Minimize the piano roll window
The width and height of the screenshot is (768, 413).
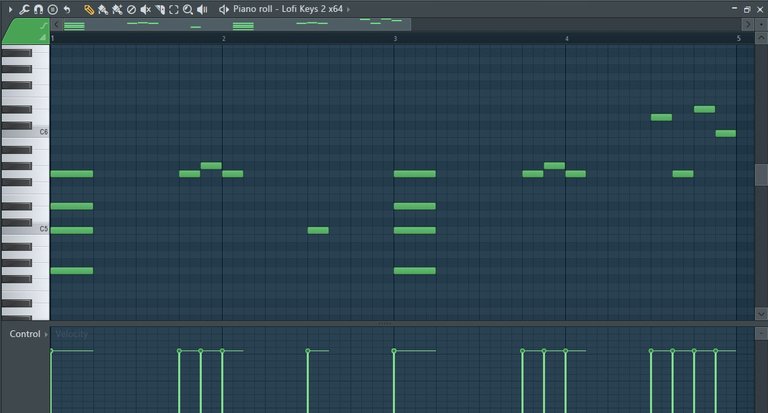734,8
